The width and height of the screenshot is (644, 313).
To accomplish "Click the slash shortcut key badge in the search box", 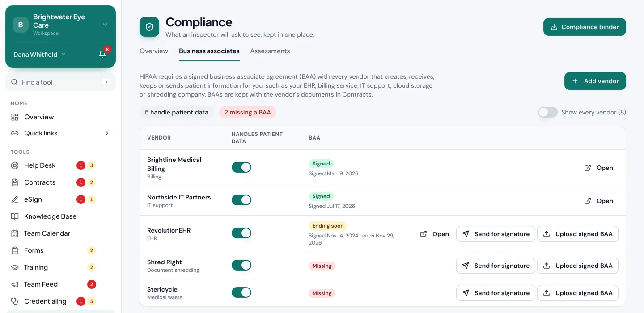I will click(106, 82).
